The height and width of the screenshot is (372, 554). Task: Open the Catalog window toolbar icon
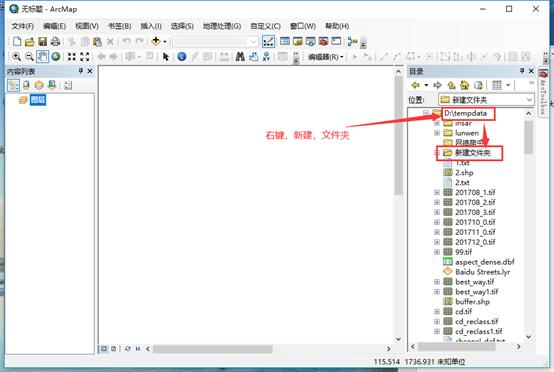(298, 41)
